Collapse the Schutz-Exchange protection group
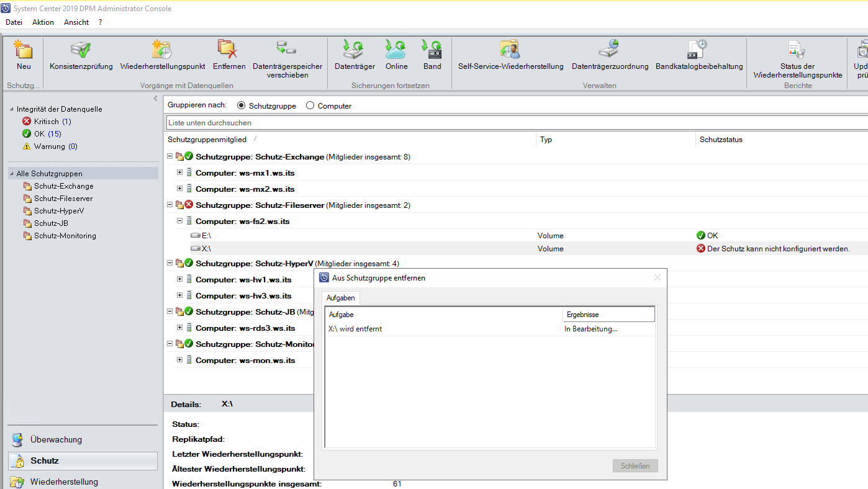This screenshot has width=868, height=489. pyautogui.click(x=170, y=156)
